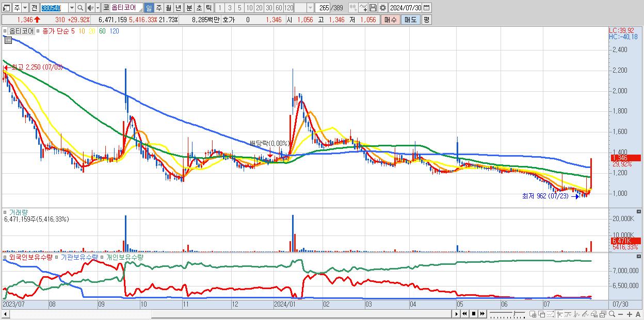Click the 옵티코어 chart legend label
The height and width of the screenshot is (320, 644).
point(21,31)
